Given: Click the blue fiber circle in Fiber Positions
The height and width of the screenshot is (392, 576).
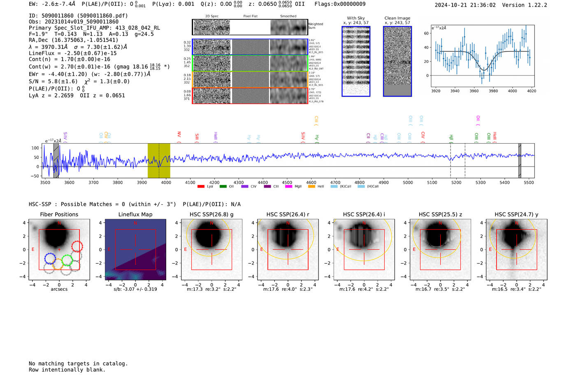Looking at the screenshot, I should click(50, 258).
